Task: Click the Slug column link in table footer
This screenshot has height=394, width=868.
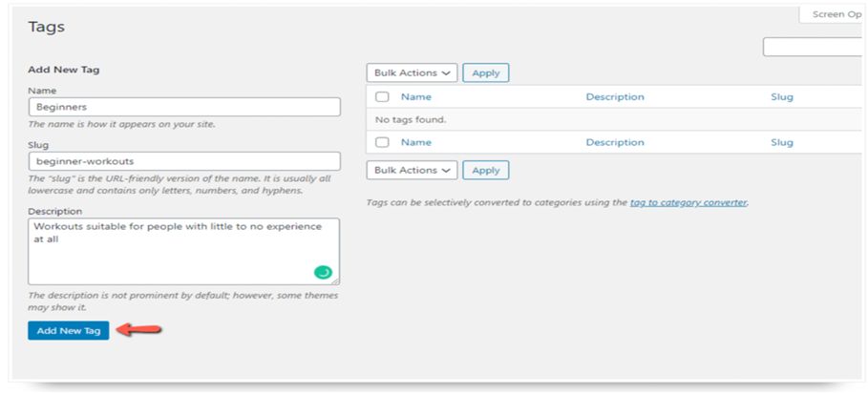Action: [781, 142]
